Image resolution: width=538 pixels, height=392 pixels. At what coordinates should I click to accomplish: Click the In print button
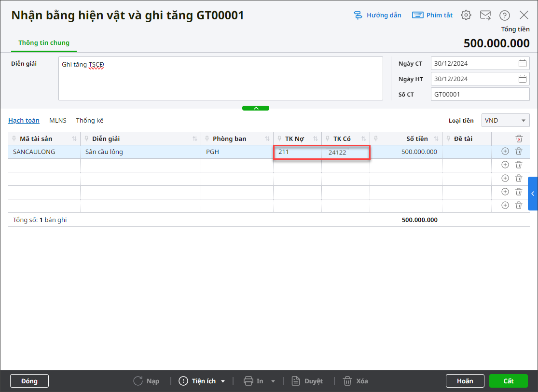tap(254, 381)
